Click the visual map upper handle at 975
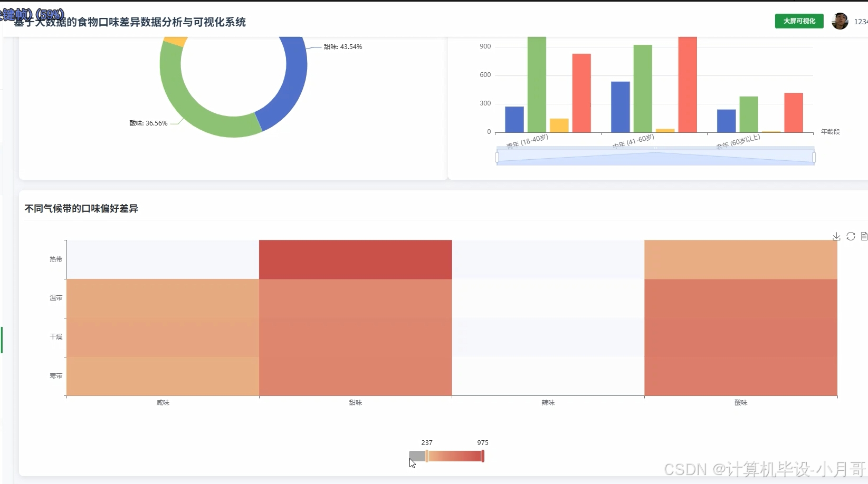 point(483,456)
